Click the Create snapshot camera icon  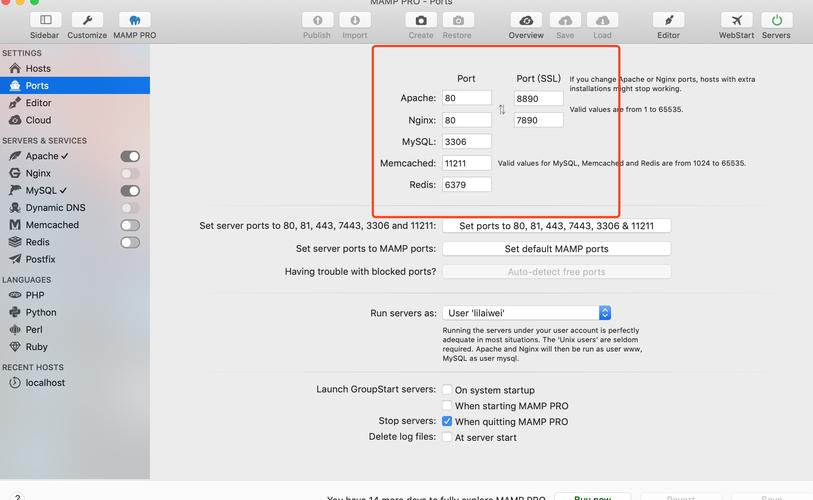click(421, 20)
